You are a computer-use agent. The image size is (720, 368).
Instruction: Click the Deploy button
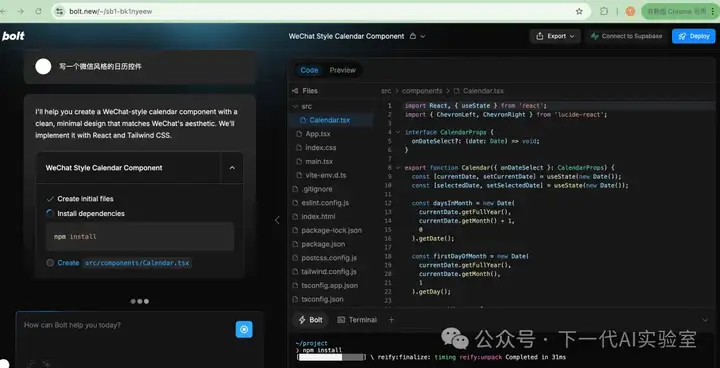click(x=693, y=36)
